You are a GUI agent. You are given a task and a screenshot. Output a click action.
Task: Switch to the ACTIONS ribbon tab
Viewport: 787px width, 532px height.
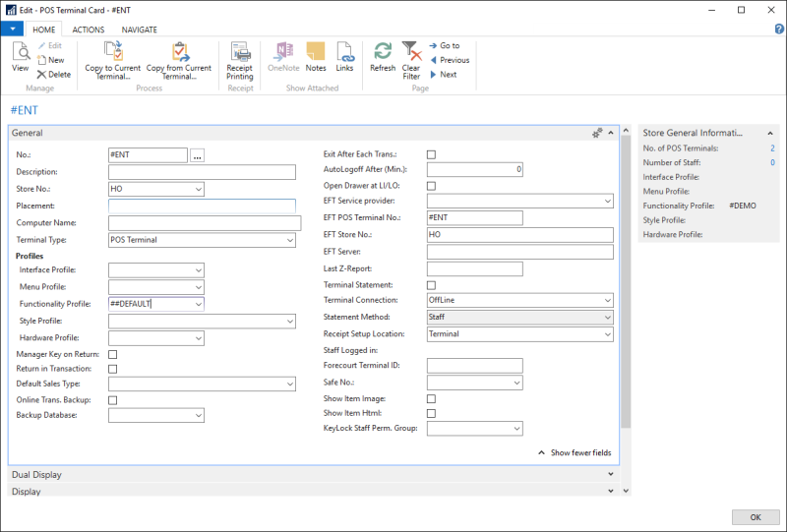[x=88, y=30]
